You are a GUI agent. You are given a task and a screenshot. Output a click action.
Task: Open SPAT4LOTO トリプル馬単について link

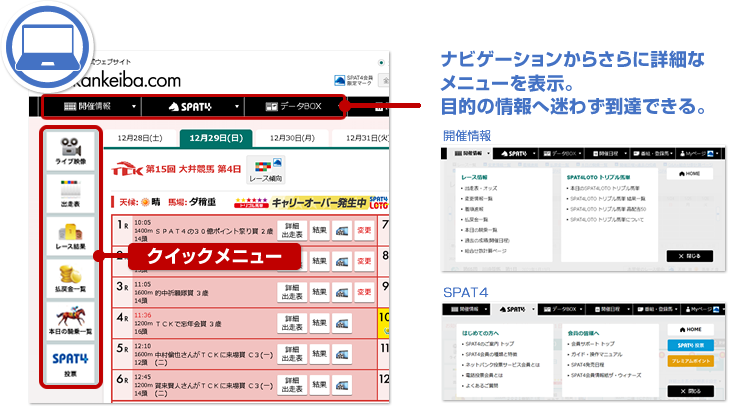(x=607, y=220)
